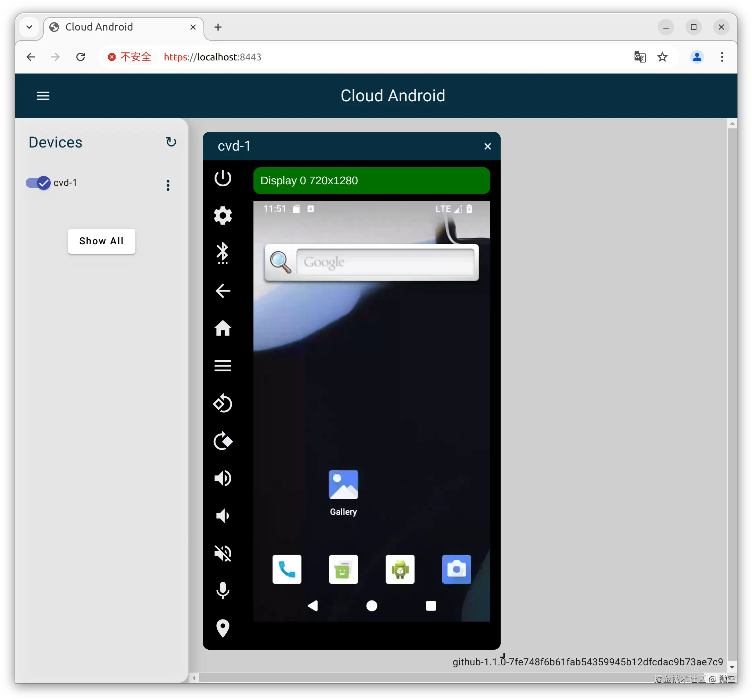This screenshot has height=700, width=752.
Task: Click the Google search field on the Android screen
Action: click(x=385, y=262)
